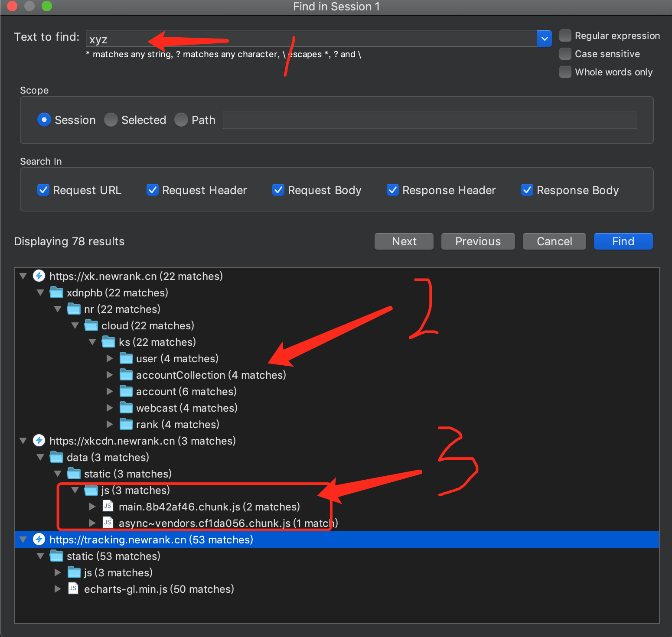The height and width of the screenshot is (637, 672).
Task: Click the data folder icon
Action: coord(56,457)
